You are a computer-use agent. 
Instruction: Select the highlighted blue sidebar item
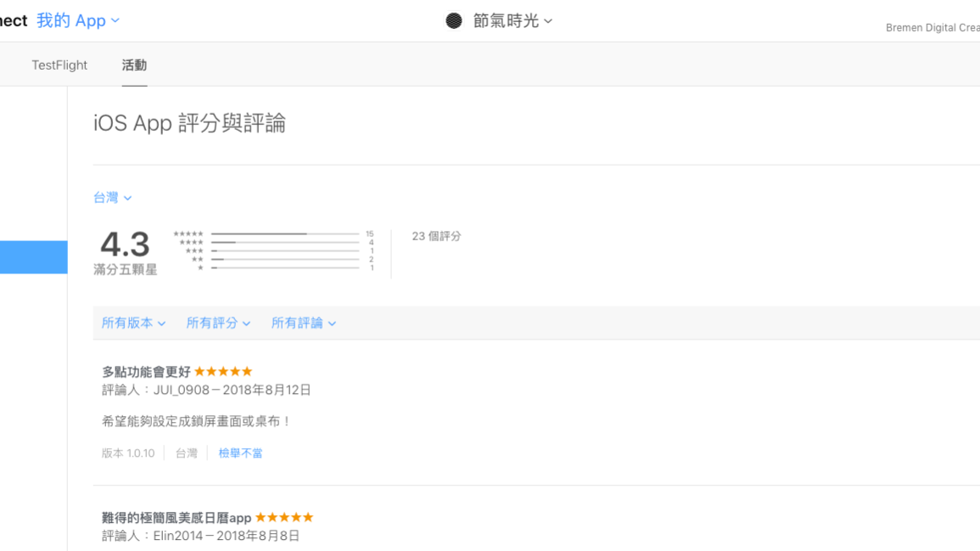click(x=33, y=257)
